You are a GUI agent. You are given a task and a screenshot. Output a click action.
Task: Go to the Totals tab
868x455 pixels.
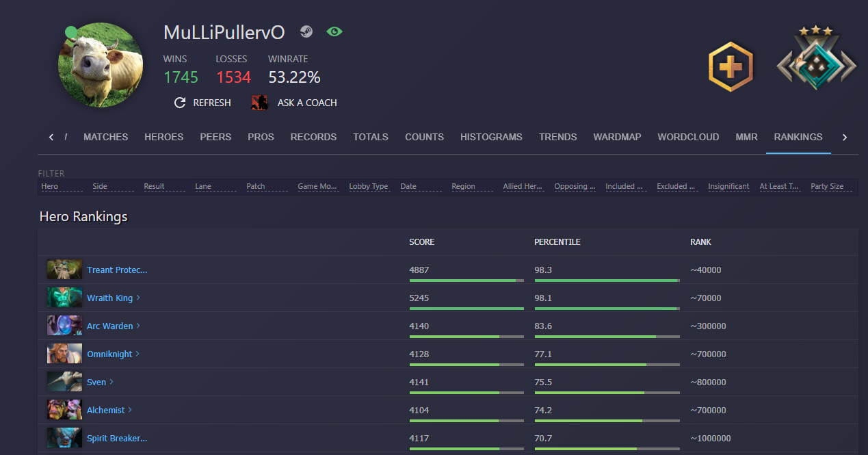click(x=371, y=137)
